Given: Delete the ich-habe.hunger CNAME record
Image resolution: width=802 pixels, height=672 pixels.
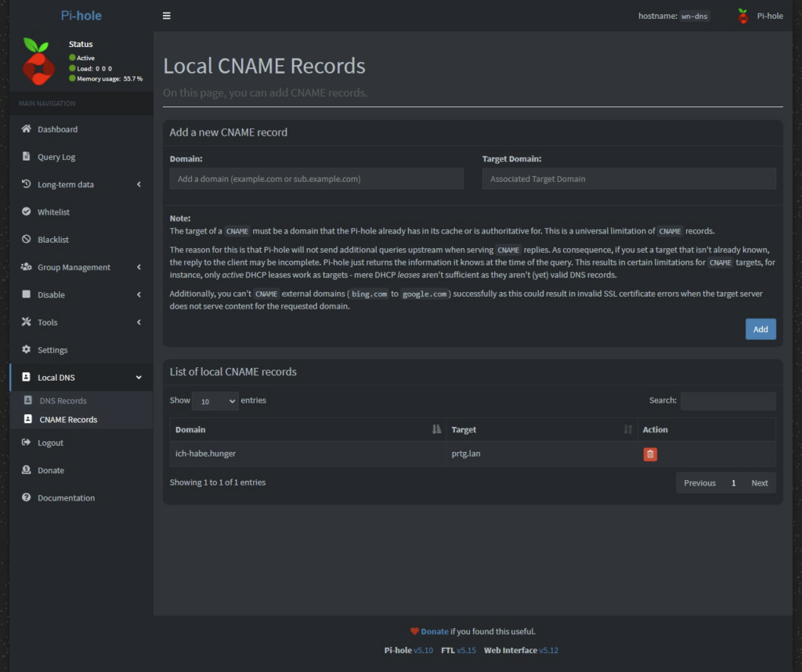Looking at the screenshot, I should click(x=650, y=454).
